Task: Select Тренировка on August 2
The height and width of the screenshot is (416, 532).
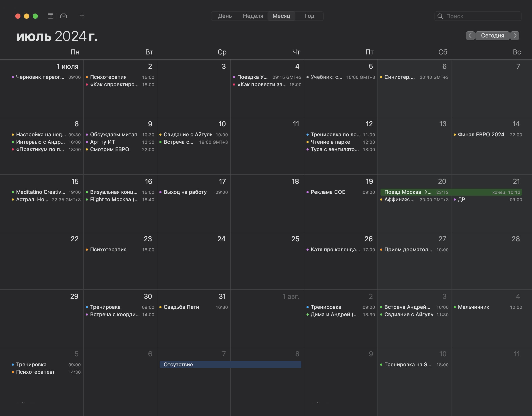Action: click(x=340, y=307)
